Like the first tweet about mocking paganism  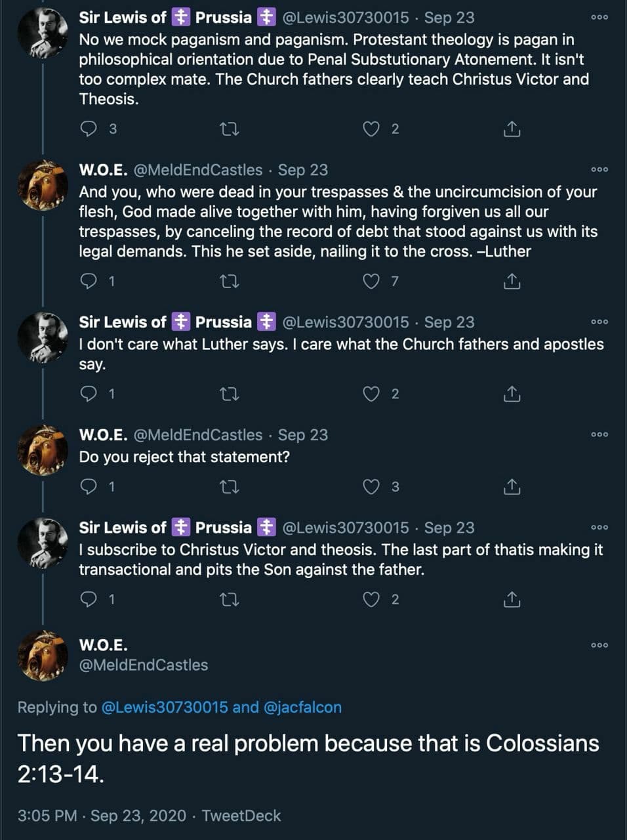[371, 129]
